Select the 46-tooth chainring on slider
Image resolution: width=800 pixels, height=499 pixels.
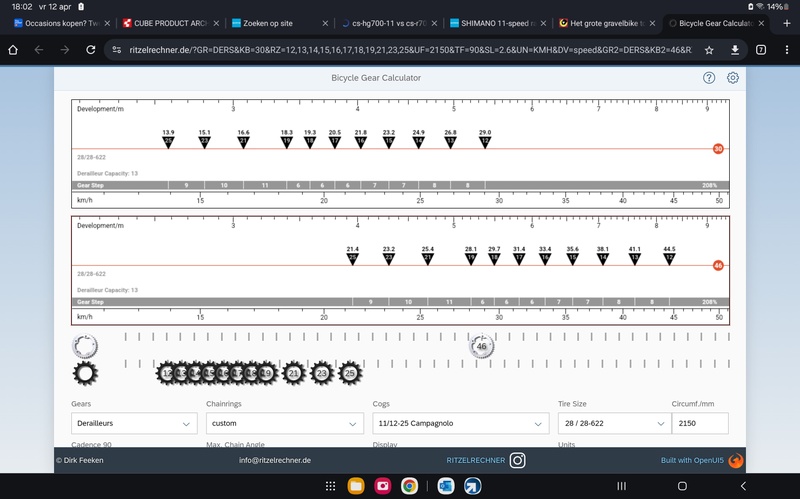tap(481, 346)
